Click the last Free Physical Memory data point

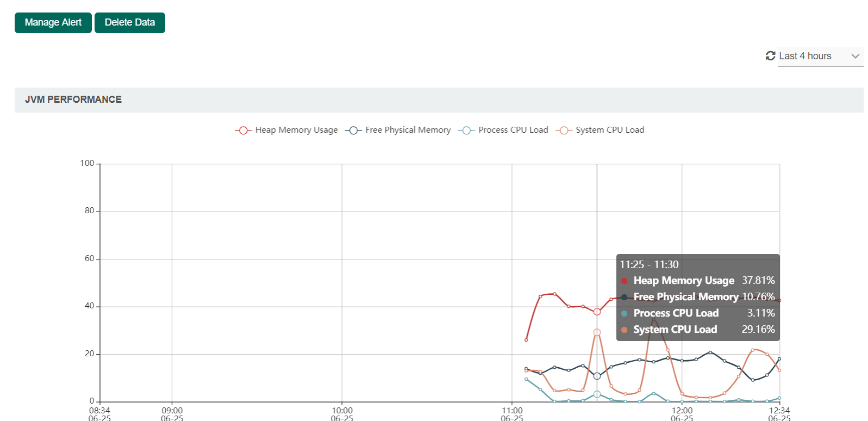[x=779, y=359]
